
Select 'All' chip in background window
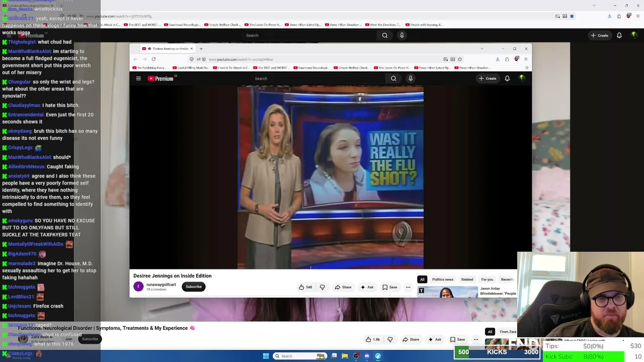(x=490, y=332)
